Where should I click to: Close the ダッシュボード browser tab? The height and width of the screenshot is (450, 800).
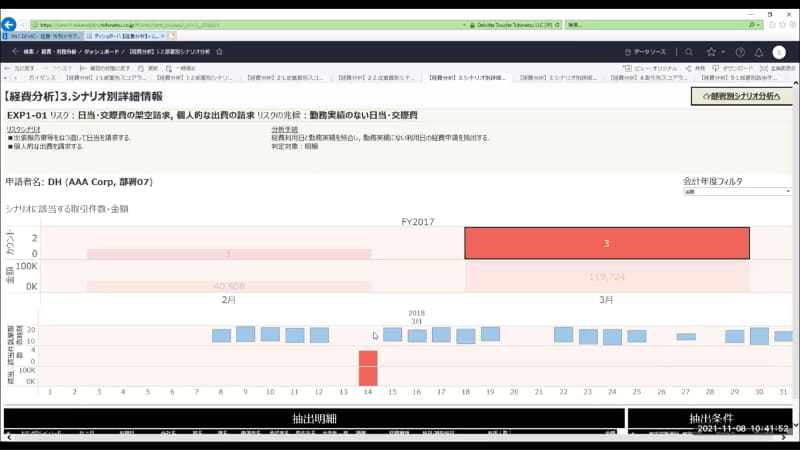coord(163,36)
